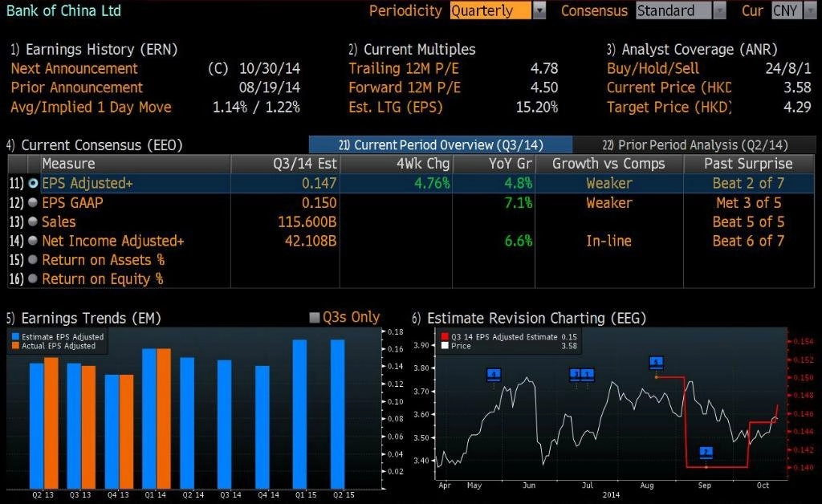
Task: Select the EPS GAAP radio button
Action: click(33, 203)
